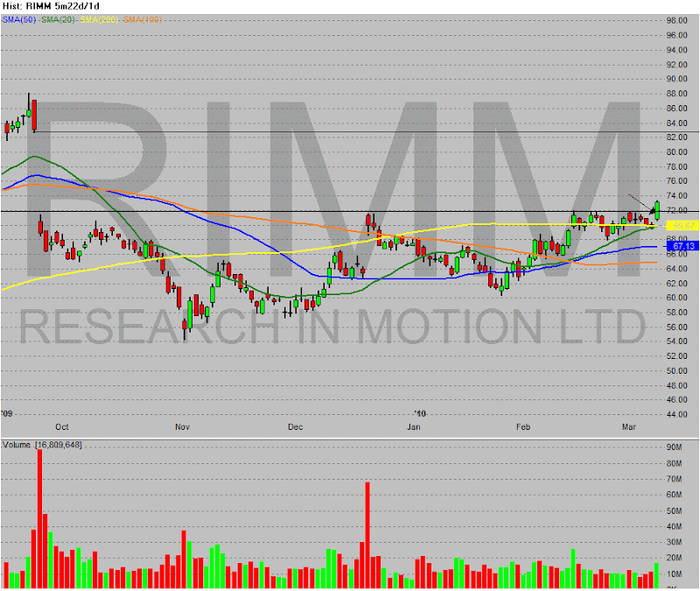Image resolution: width=700 pixels, height=591 pixels.
Task: Click the Jan label on the date axis
Action: coord(414,426)
